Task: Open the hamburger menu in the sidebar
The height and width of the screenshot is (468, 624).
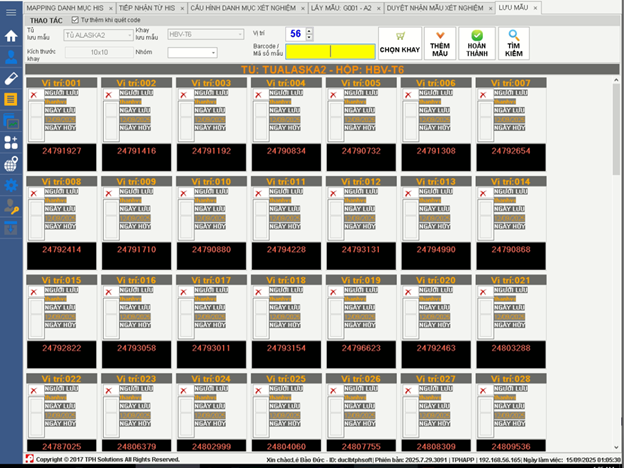Action: (x=11, y=12)
